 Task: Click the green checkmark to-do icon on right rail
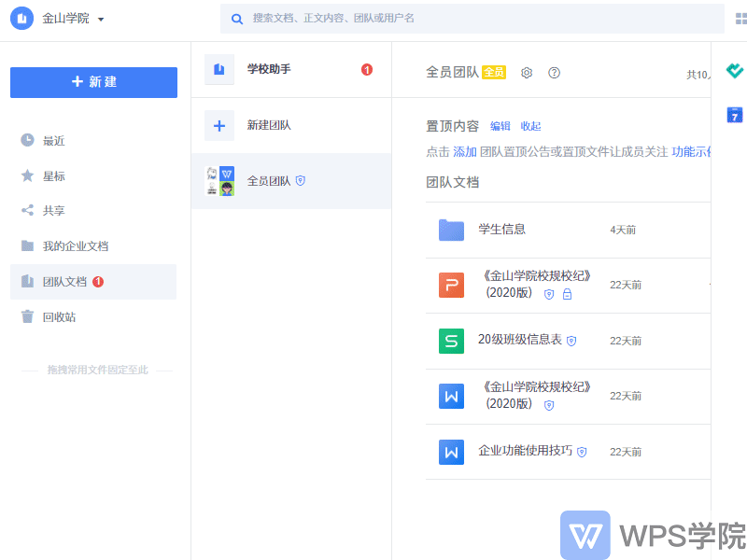[735, 71]
